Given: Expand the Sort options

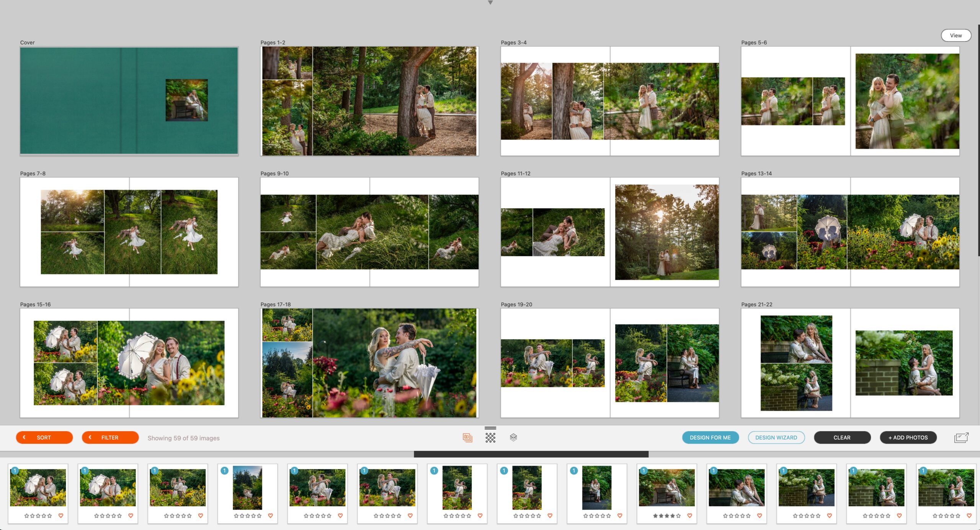Looking at the screenshot, I should [x=44, y=437].
